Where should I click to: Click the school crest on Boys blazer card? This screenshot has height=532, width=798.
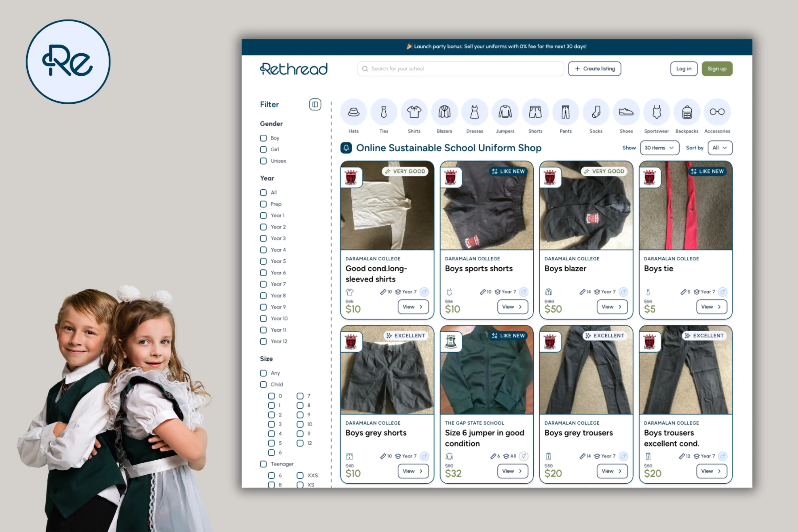pyautogui.click(x=550, y=177)
